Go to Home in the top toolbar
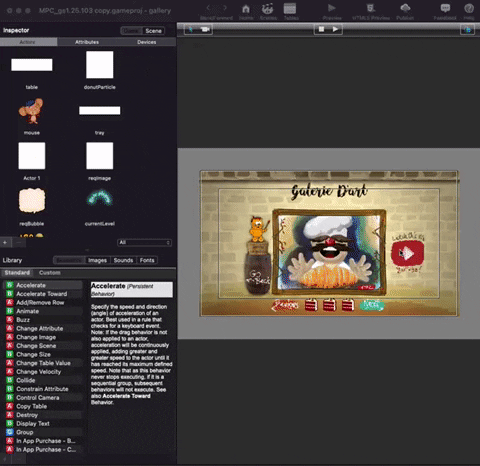 tap(246, 9)
